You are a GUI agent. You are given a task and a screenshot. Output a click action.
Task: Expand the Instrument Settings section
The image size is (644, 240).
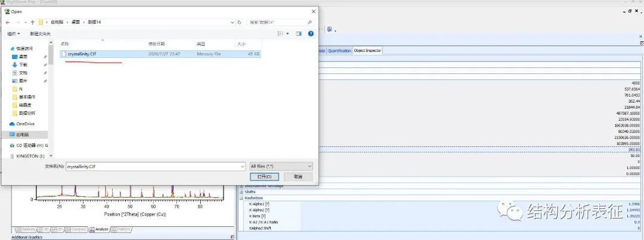point(241,186)
